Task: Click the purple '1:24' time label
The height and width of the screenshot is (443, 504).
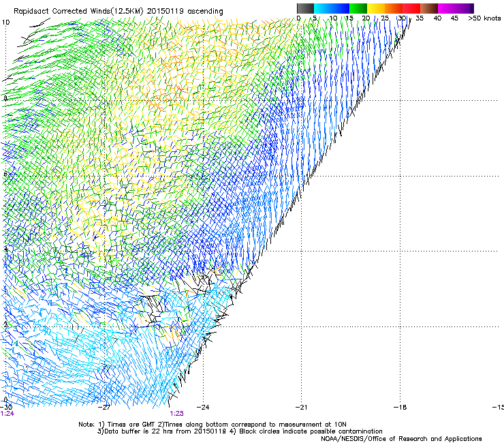Action: (7, 414)
